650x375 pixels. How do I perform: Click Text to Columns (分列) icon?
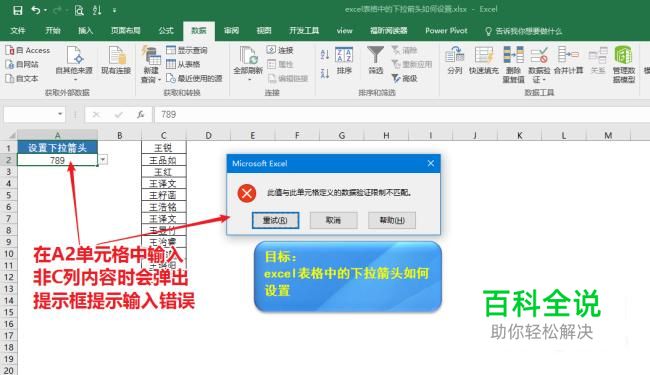[455, 60]
